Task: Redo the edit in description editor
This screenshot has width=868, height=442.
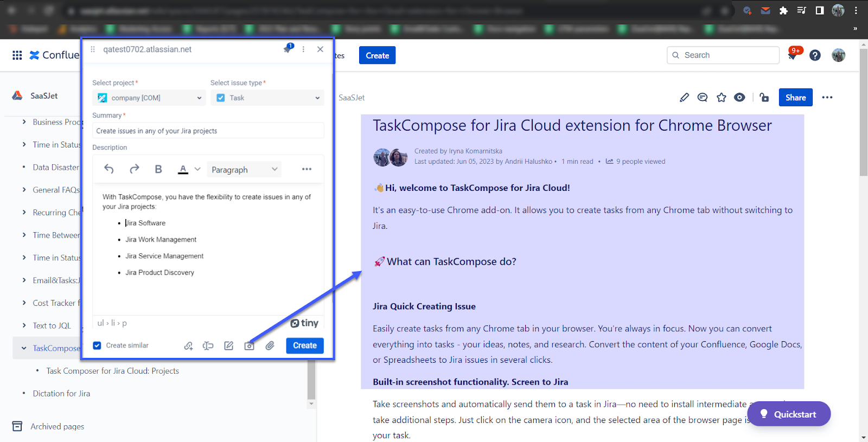Action: click(x=134, y=169)
